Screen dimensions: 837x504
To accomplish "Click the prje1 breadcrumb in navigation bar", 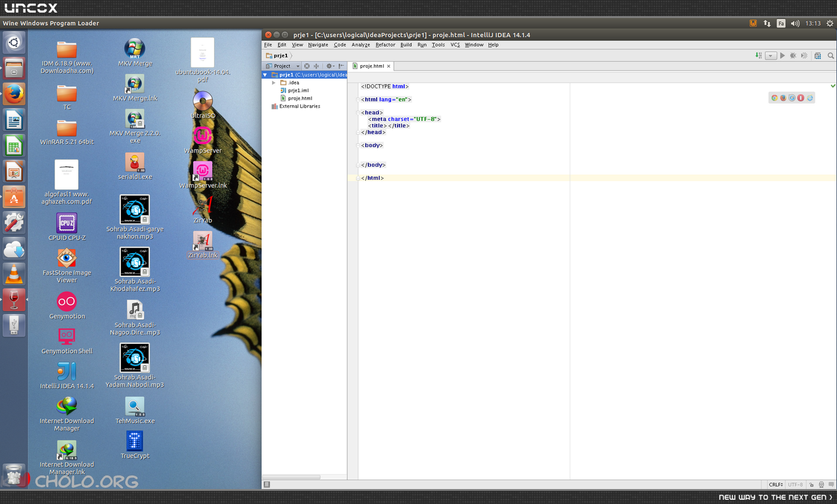I will [x=277, y=56].
